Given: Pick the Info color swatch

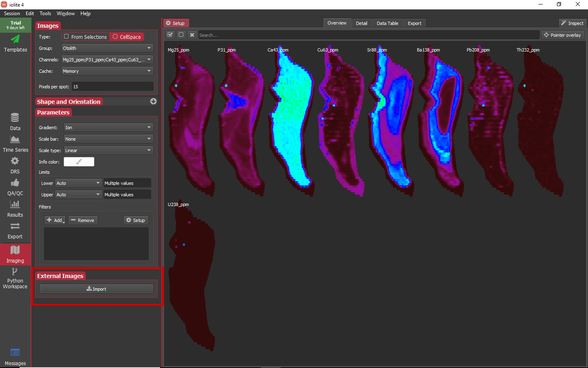Looking at the screenshot, I should [x=79, y=162].
